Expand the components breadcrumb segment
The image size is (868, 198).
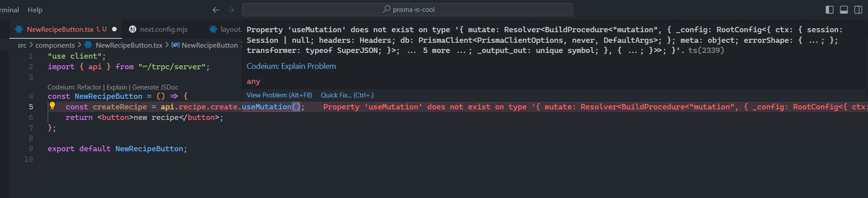(55, 45)
